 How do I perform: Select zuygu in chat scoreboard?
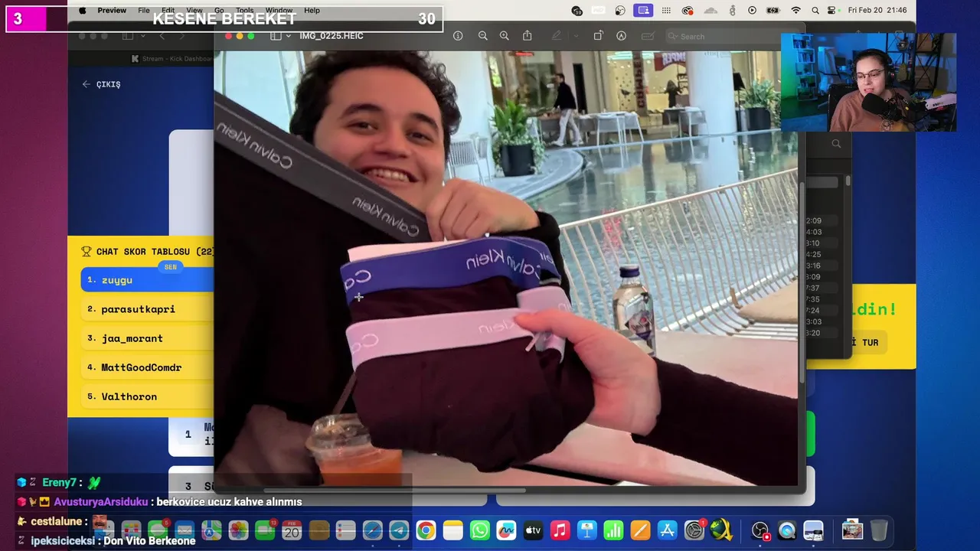[x=147, y=280]
